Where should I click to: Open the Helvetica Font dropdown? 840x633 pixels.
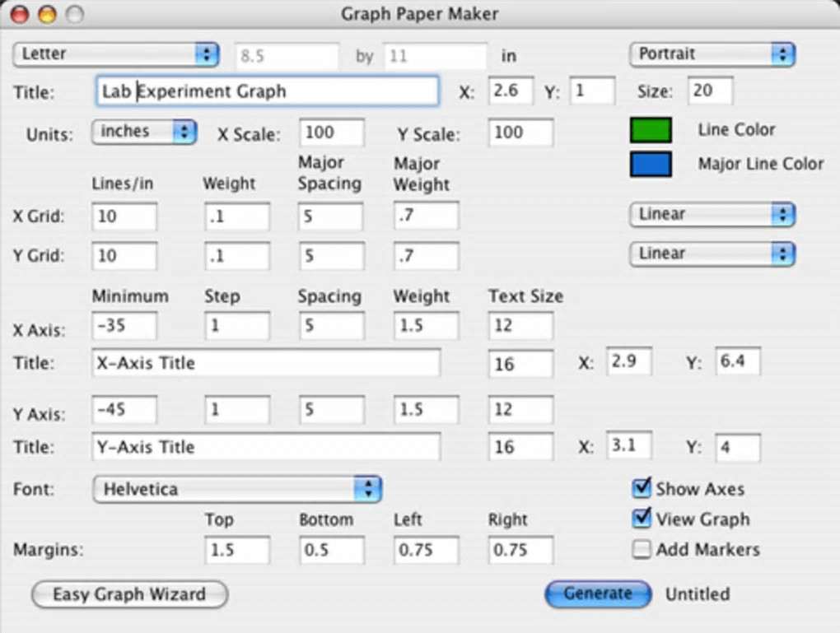pos(237,489)
